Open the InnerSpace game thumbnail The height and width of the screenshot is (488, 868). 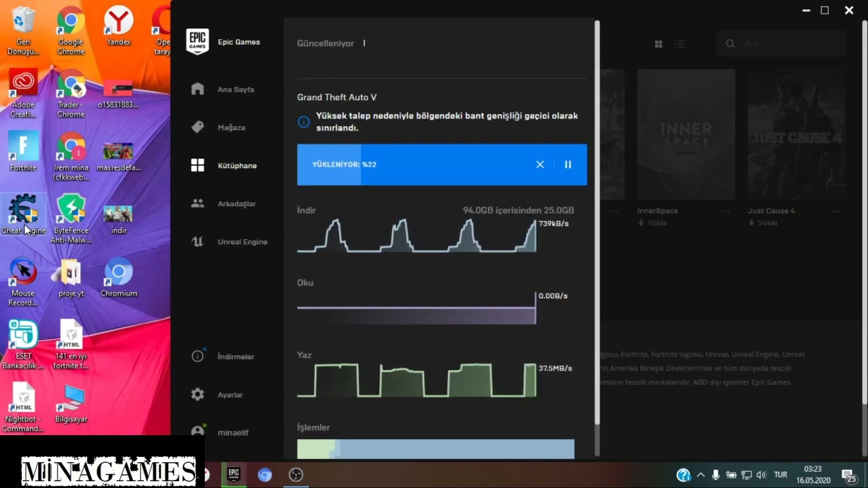686,134
